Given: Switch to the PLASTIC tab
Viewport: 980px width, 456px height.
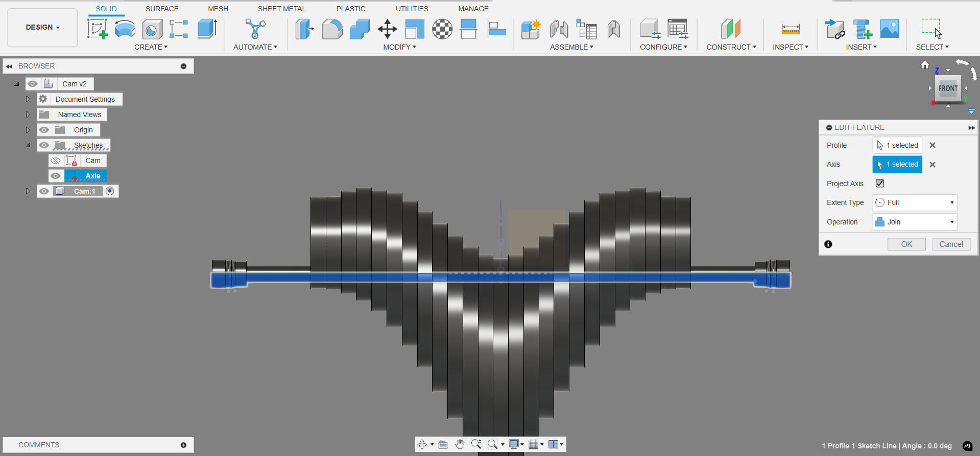Looking at the screenshot, I should [x=351, y=9].
